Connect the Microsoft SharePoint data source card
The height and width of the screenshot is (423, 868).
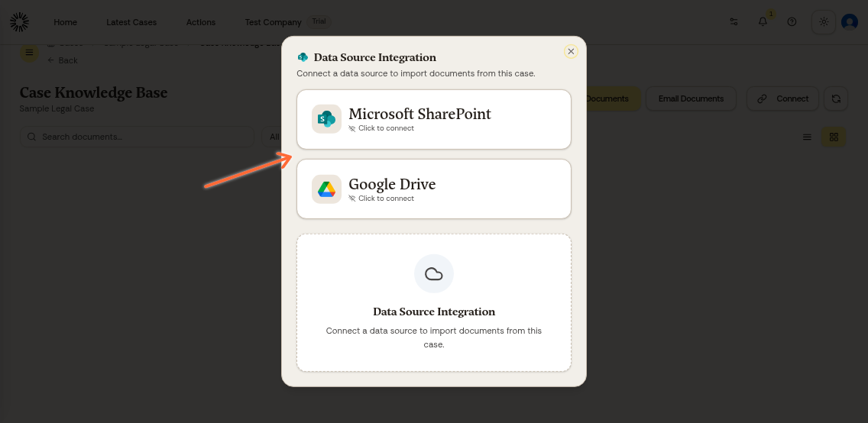[434, 119]
